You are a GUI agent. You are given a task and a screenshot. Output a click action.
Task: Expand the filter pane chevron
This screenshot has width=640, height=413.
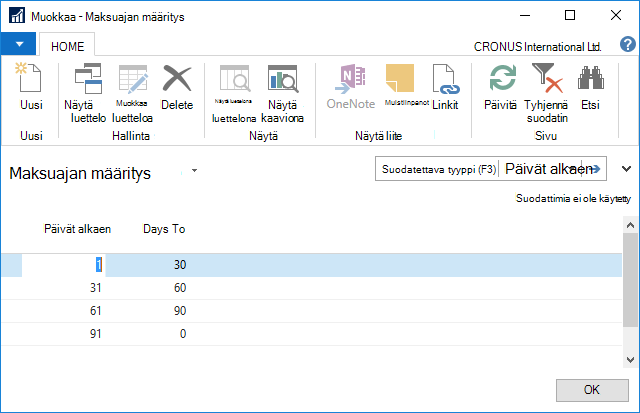pos(626,169)
